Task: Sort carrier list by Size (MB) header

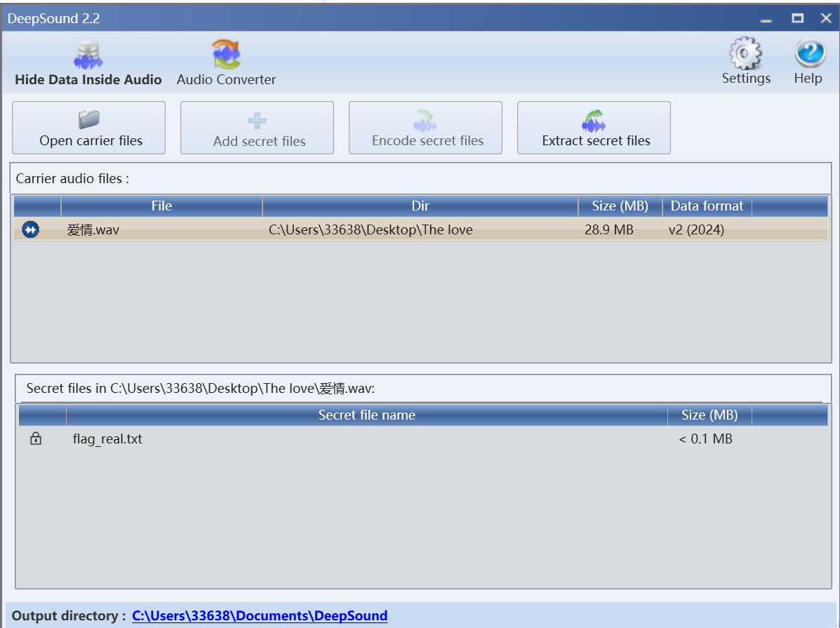Action: pyautogui.click(x=620, y=206)
